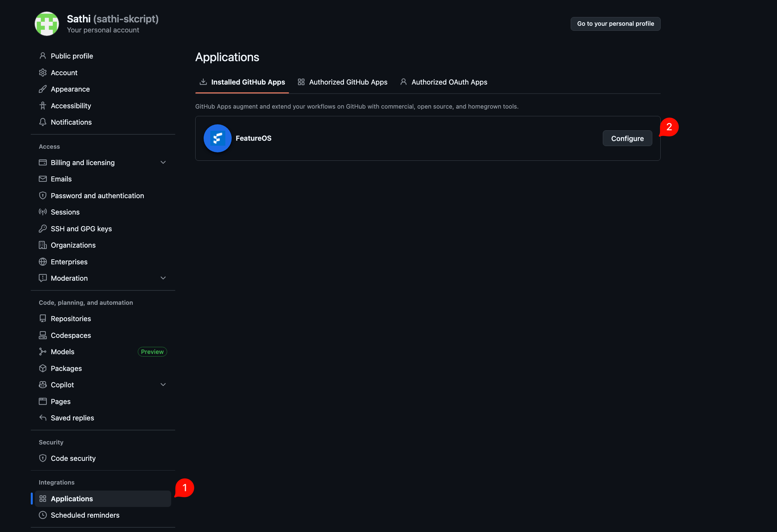
Task: Click the Scheduled reminders clock icon
Action: click(43, 515)
